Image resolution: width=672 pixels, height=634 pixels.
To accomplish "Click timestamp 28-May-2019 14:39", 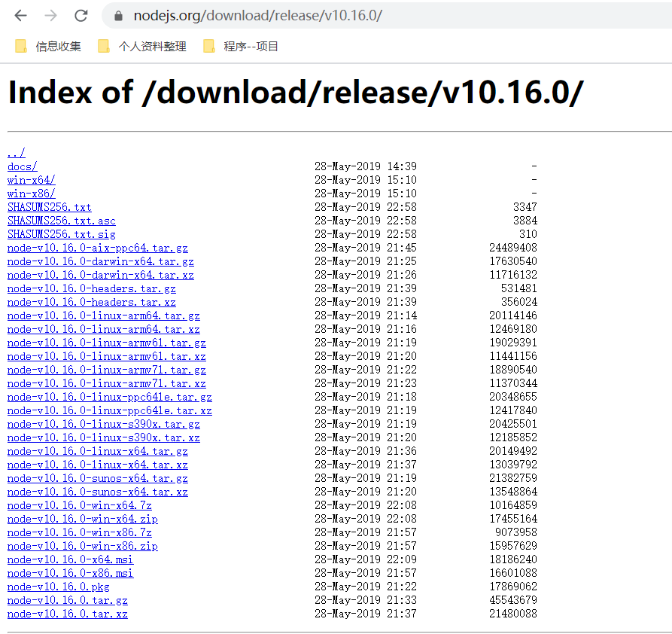I will pyautogui.click(x=366, y=166).
